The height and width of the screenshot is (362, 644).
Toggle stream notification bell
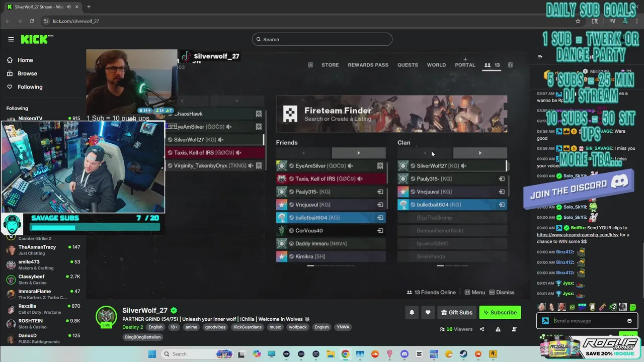click(x=412, y=312)
